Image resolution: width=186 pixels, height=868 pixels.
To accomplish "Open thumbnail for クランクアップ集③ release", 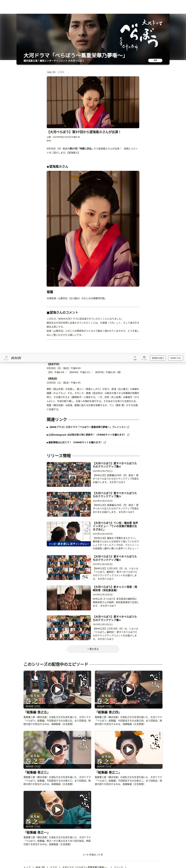I will (69, 504).
